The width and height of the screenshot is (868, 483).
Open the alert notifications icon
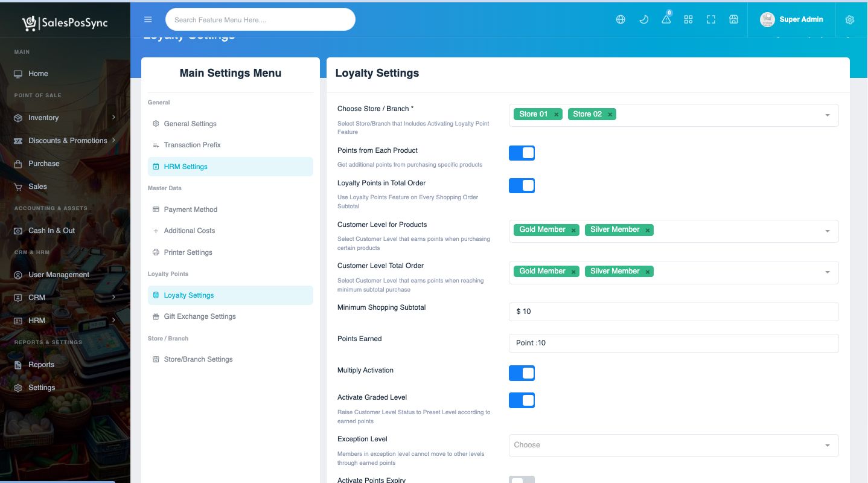[x=666, y=19]
